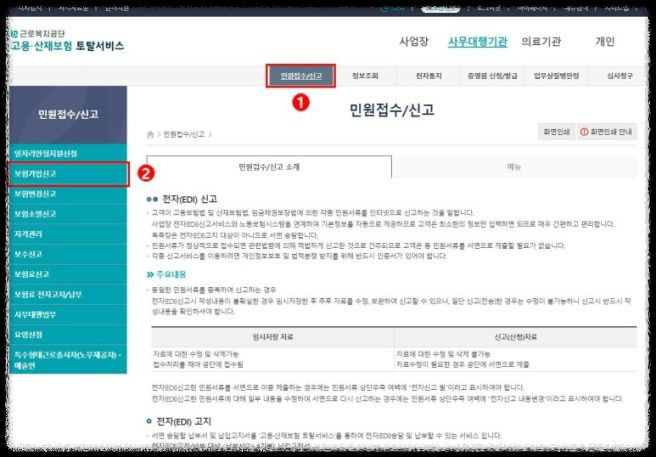Switch to the 민원접수/신고 소개 tab

click(x=269, y=167)
